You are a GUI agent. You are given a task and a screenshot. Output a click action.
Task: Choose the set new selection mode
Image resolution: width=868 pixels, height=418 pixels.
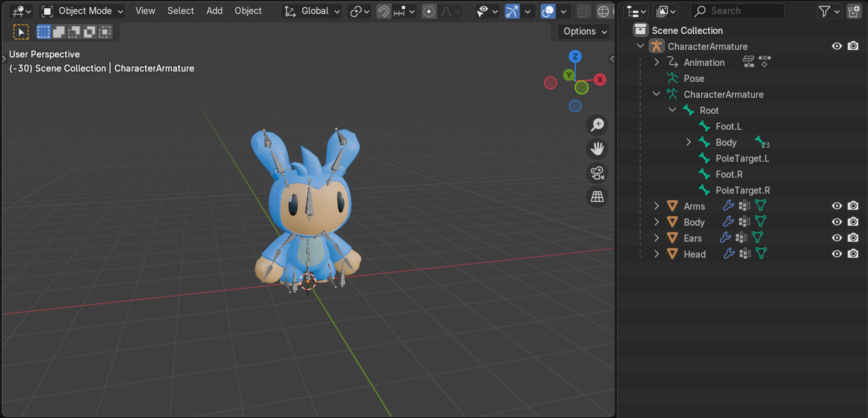coord(43,31)
